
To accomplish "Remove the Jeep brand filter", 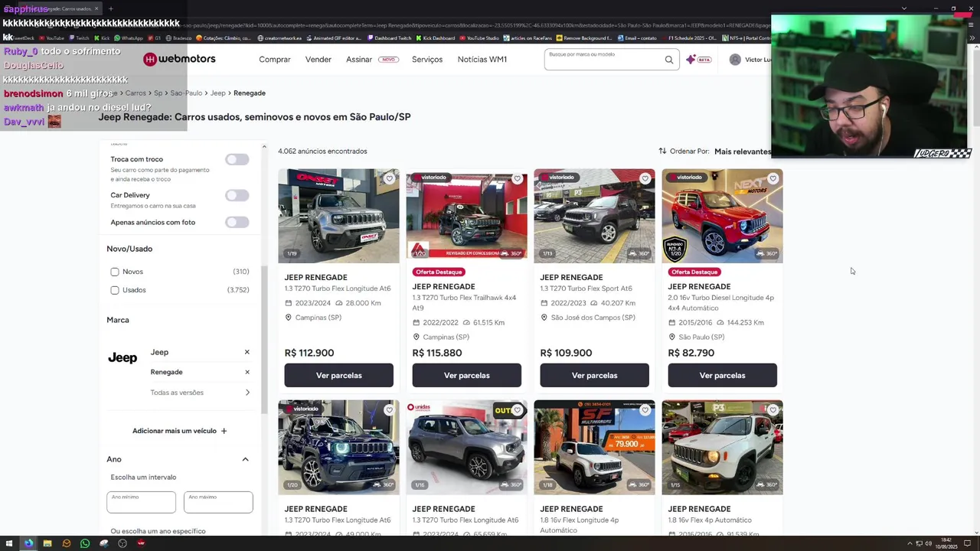I will point(247,352).
